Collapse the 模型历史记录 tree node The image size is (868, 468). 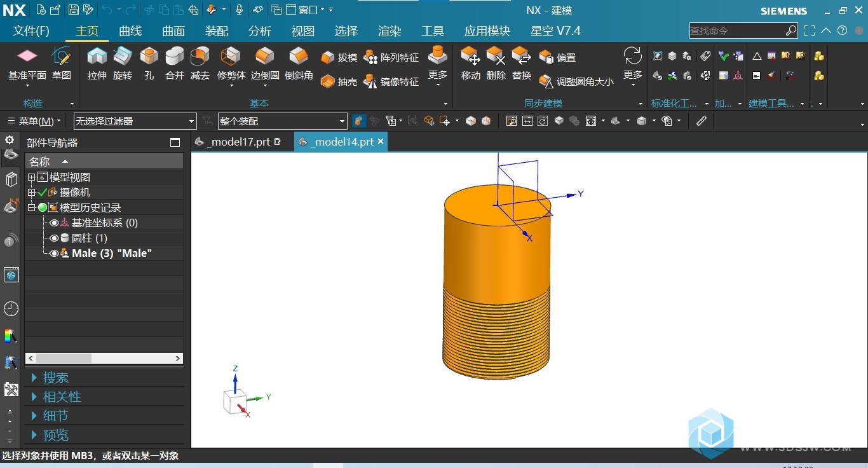pyautogui.click(x=31, y=207)
